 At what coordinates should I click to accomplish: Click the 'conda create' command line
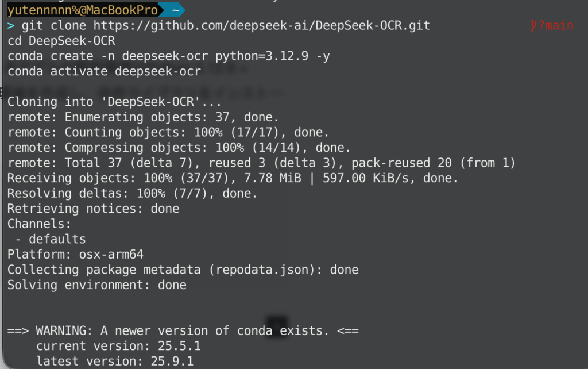click(x=168, y=56)
